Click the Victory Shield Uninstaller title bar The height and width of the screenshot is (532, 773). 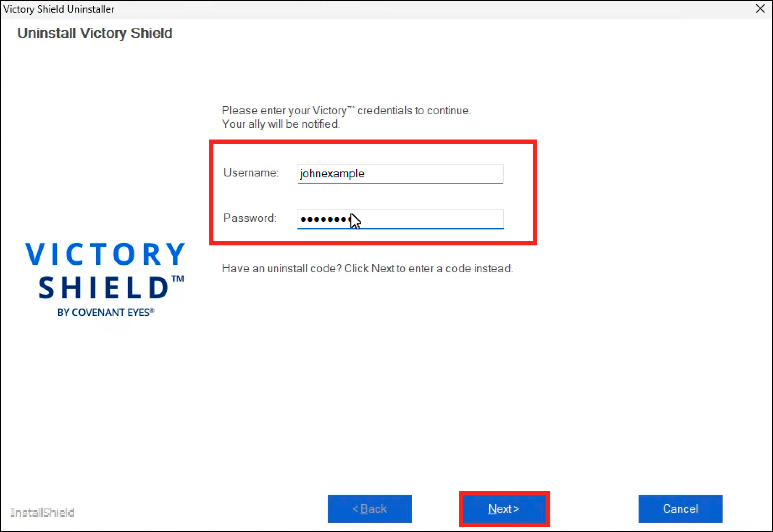(252, 9)
